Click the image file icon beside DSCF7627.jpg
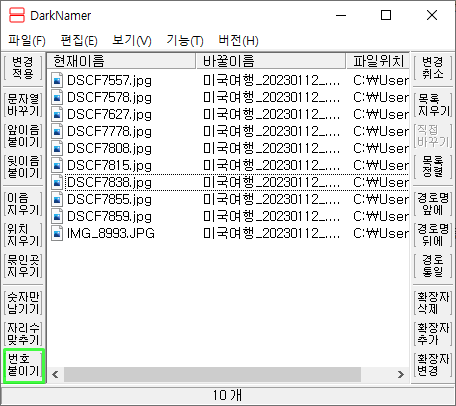The width and height of the screenshot is (456, 406). [x=57, y=114]
